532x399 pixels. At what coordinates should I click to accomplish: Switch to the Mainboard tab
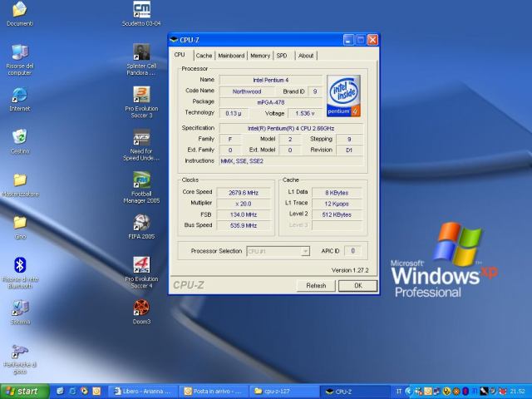tap(231, 56)
